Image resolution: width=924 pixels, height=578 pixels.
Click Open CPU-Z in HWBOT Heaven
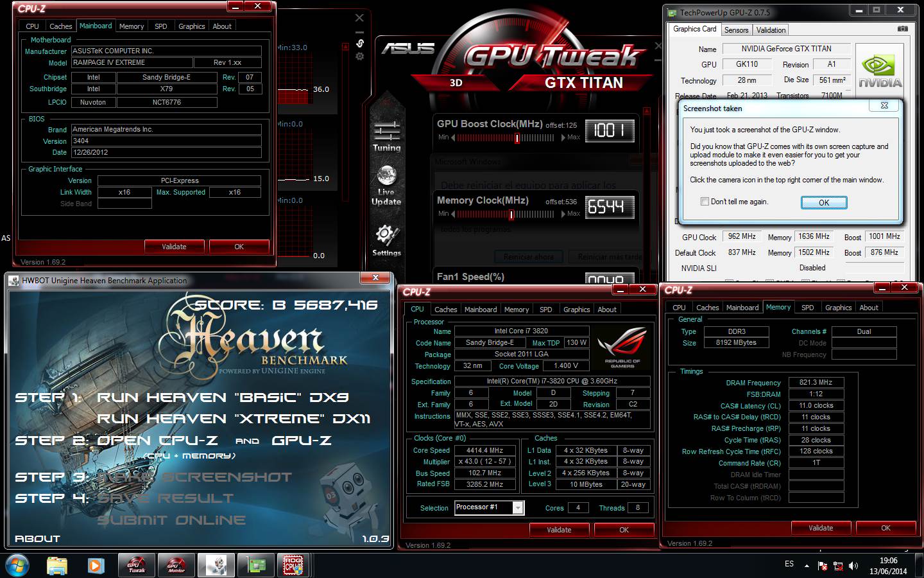[x=157, y=441]
